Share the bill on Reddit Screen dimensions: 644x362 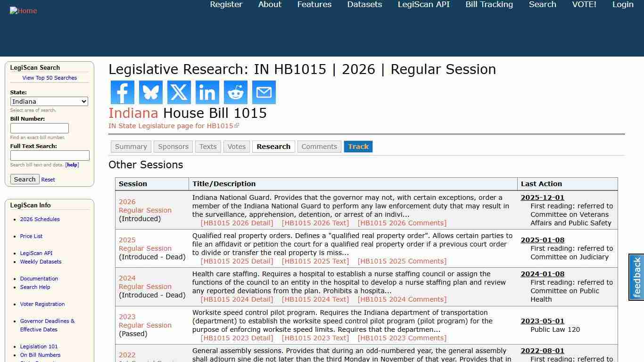pos(235,92)
